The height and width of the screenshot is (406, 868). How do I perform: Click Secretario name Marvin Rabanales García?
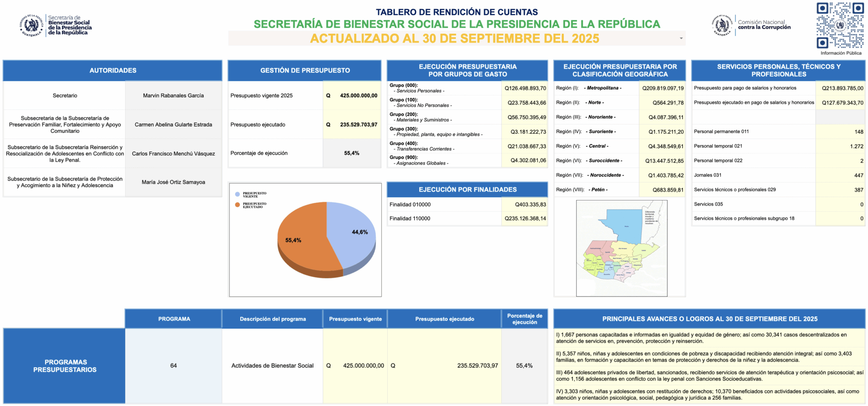[x=173, y=96]
